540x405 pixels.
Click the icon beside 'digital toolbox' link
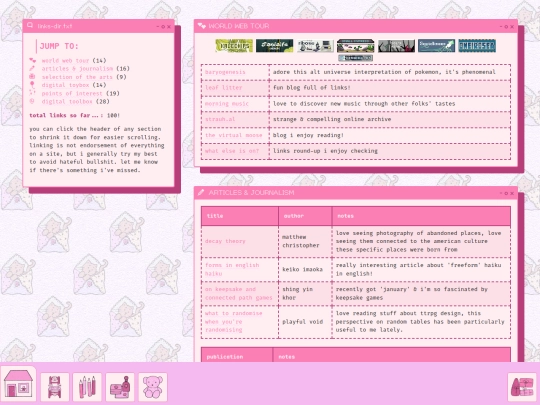click(32, 101)
